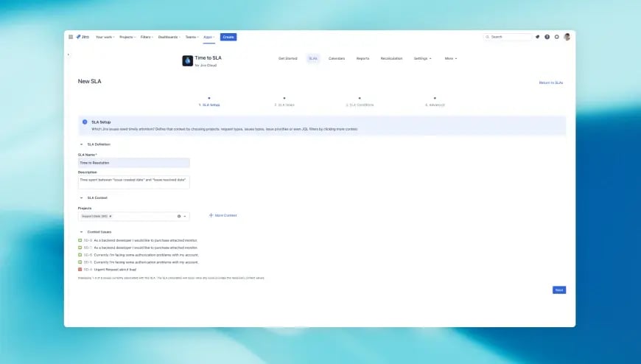This screenshot has width=641, height=364.
Task: Clear the selected projects with the circle icon
Action: tap(178, 217)
